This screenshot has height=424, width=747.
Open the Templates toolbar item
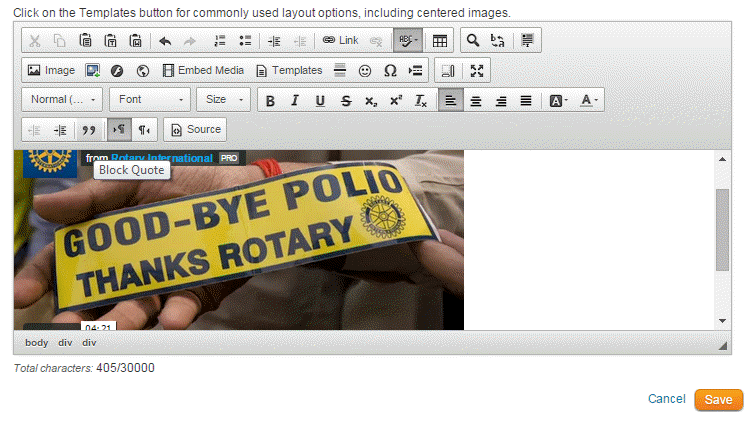289,71
